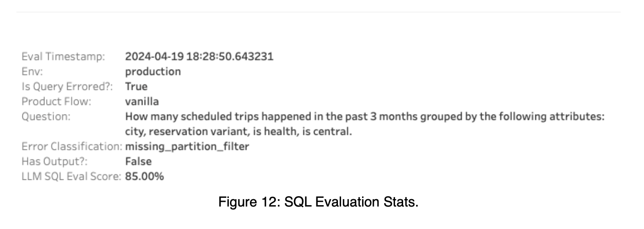
Task: Select the 85.00% eval score value
Action: (144, 176)
